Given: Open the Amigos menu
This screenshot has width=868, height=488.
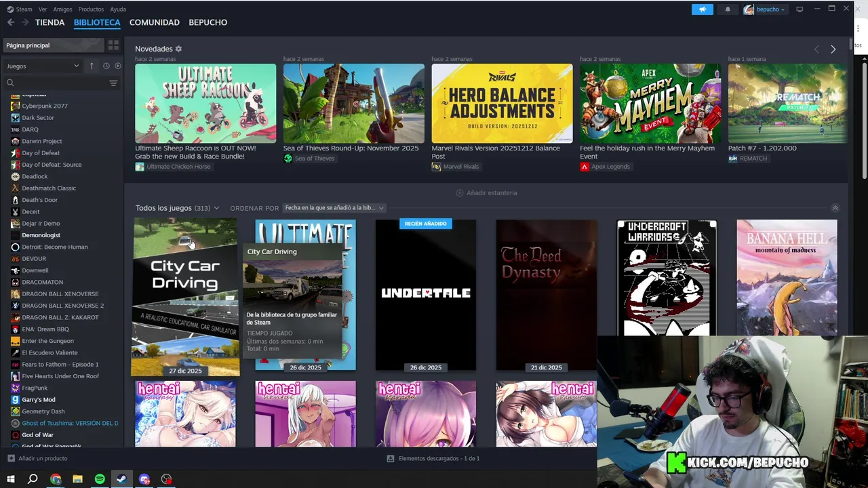Looking at the screenshot, I should click(62, 9).
